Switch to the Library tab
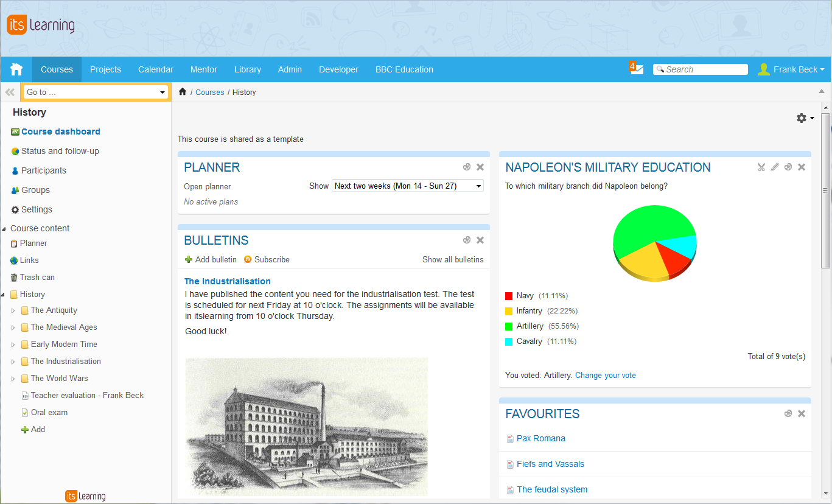The height and width of the screenshot is (504, 832). coord(248,69)
